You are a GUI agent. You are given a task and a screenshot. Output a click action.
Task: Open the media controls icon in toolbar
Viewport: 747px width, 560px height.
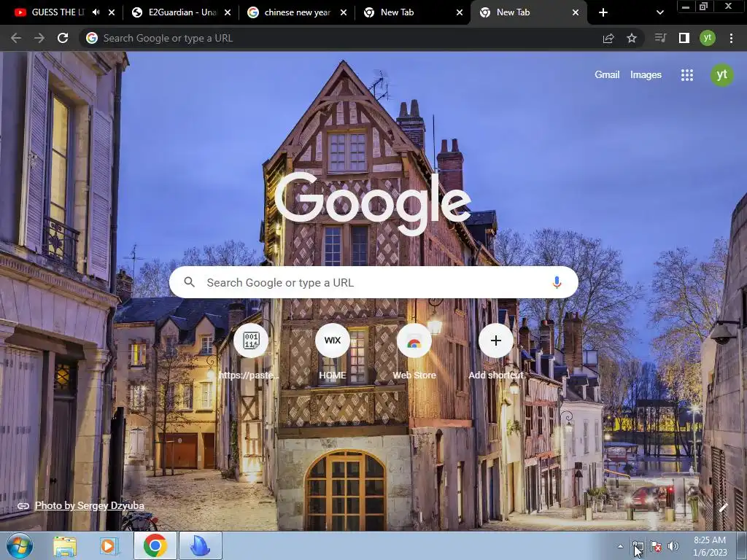pyautogui.click(x=660, y=38)
